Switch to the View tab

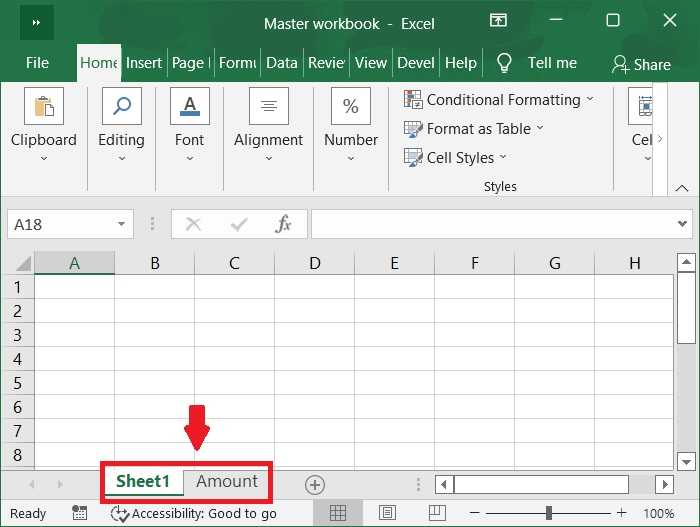[x=371, y=63]
